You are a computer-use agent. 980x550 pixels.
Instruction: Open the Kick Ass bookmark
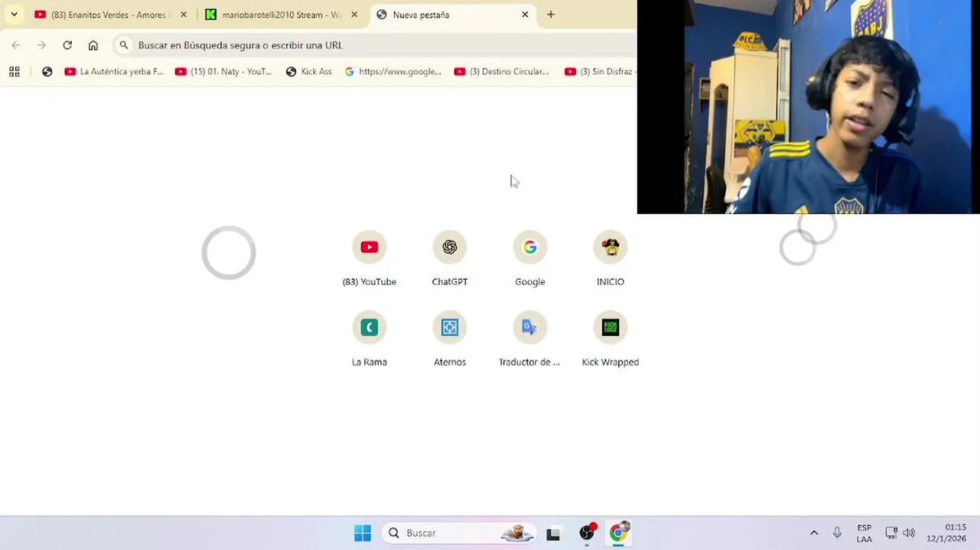point(309,71)
